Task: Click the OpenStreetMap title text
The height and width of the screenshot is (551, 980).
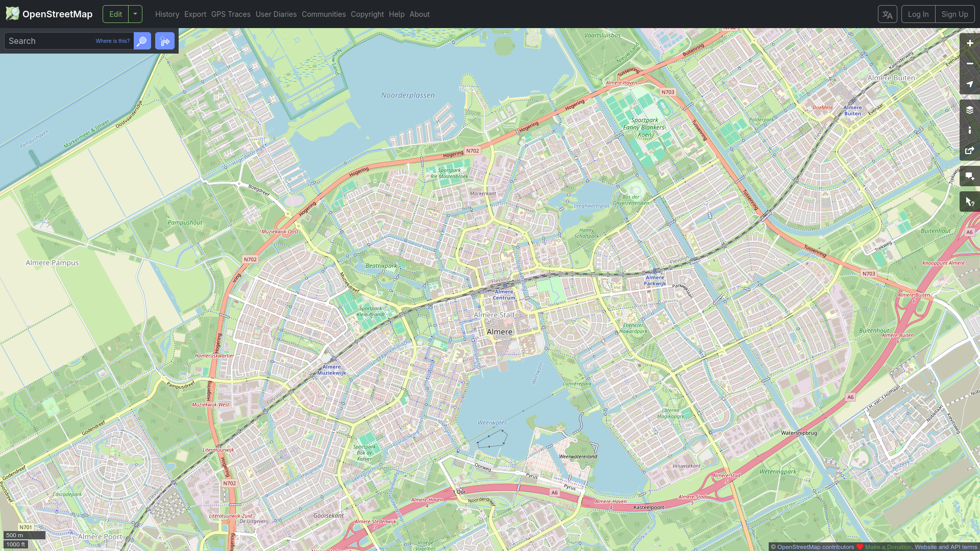Action: [58, 14]
